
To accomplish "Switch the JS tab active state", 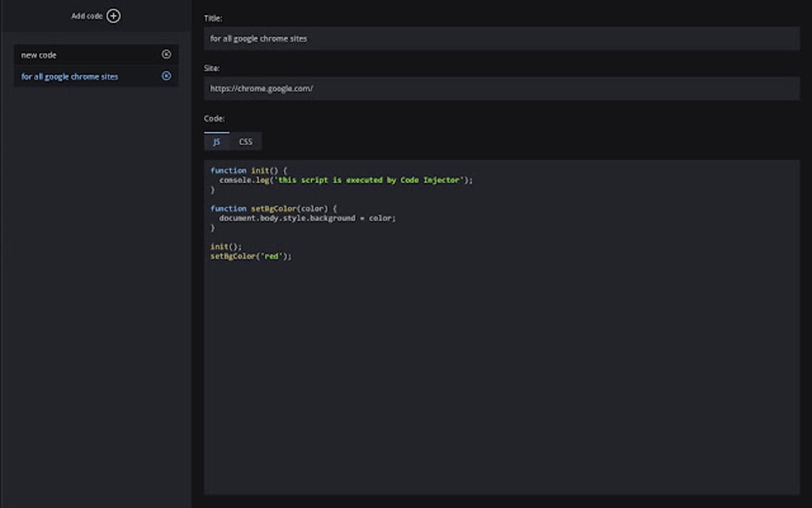I will 217,141.
